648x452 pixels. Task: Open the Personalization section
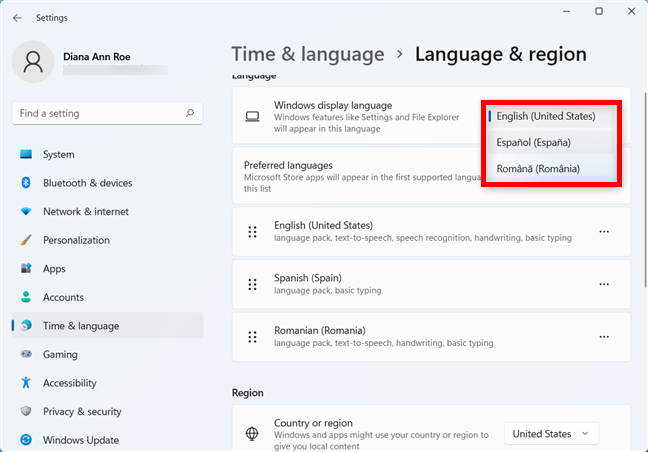pos(76,240)
